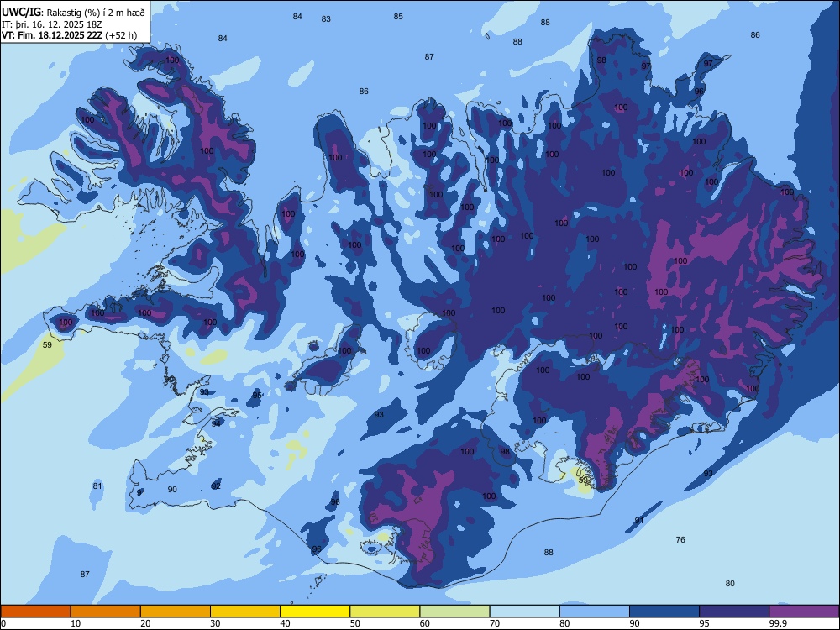The width and height of the screenshot is (840, 630).
Task: Click the map humidity value 94
Action: tap(216, 423)
